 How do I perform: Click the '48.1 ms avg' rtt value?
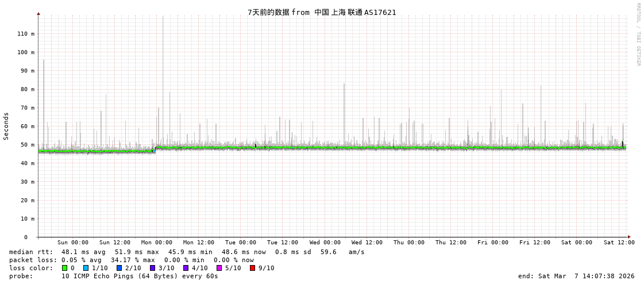(x=83, y=252)
